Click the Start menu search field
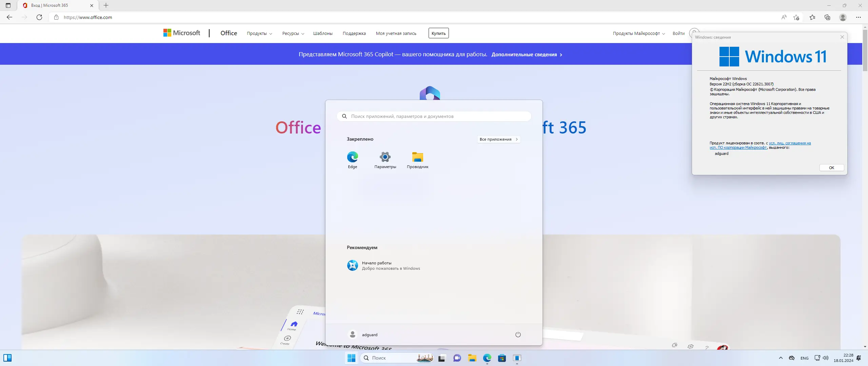The width and height of the screenshot is (868, 366). (x=434, y=116)
